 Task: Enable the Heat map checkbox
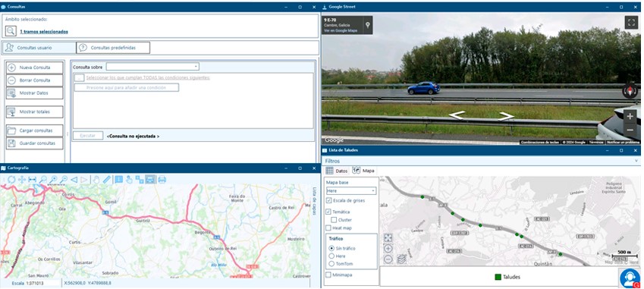tap(328, 228)
